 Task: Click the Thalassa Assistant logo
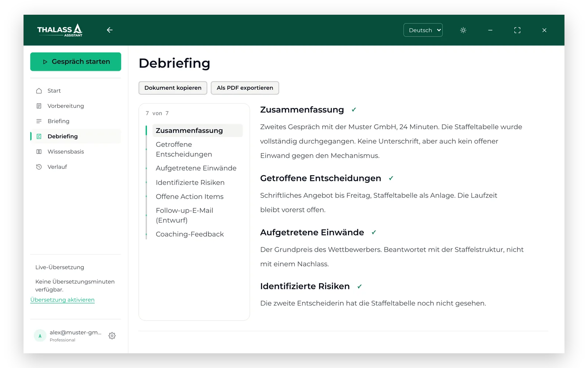coord(60,30)
